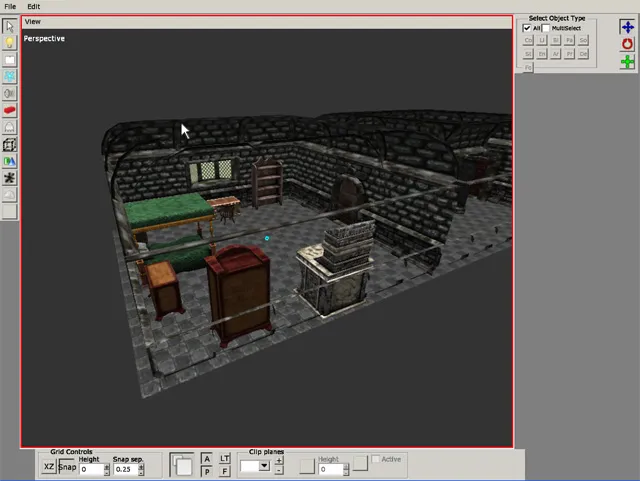Enable the MultiSelect checkbox

(x=545, y=28)
